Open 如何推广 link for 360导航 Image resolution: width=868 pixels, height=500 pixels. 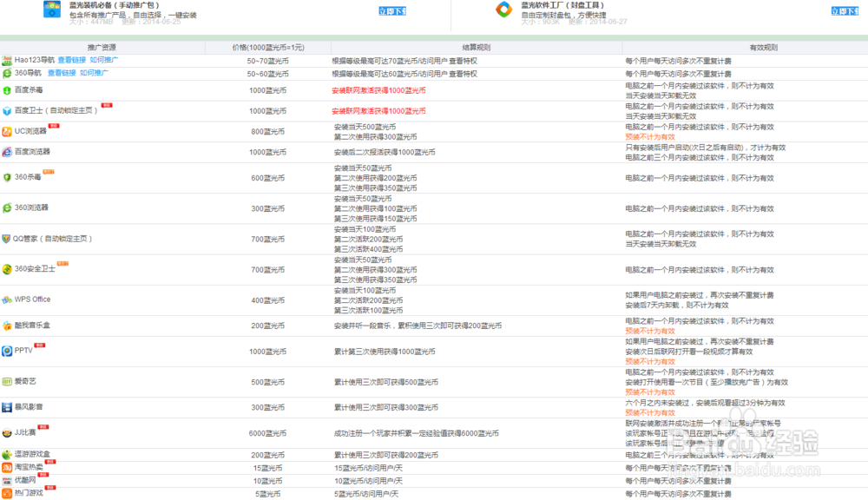pos(94,73)
